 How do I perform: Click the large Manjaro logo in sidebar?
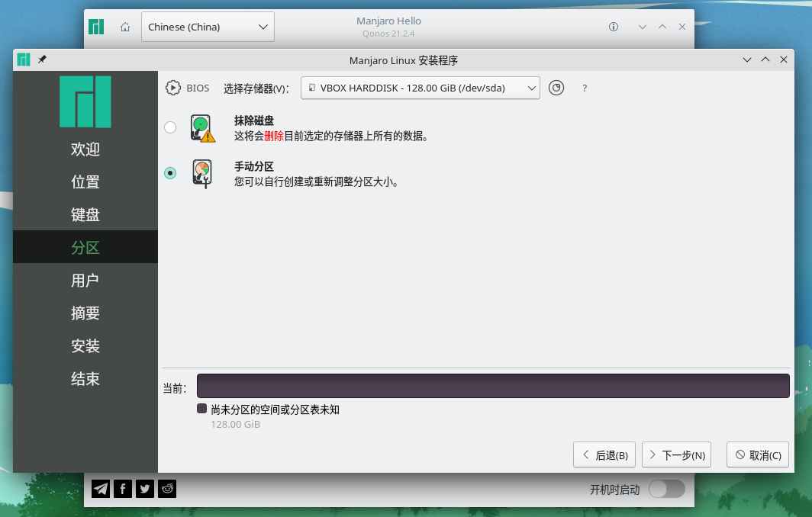click(x=85, y=101)
